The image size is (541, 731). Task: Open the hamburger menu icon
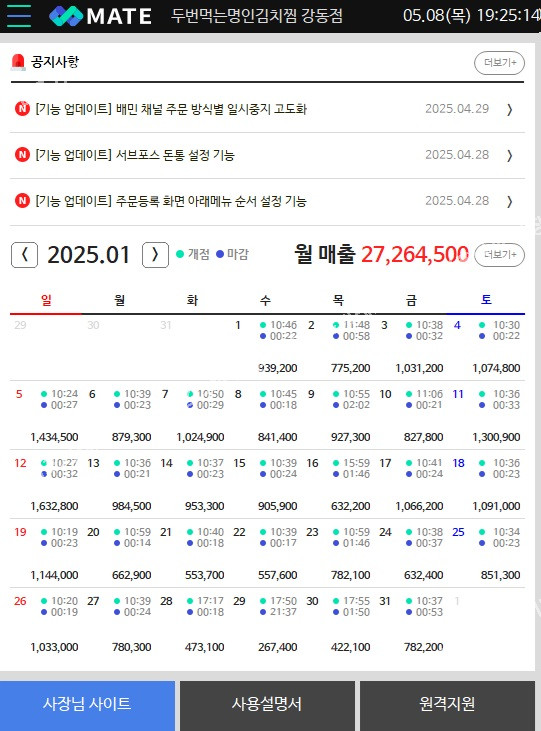click(x=19, y=16)
